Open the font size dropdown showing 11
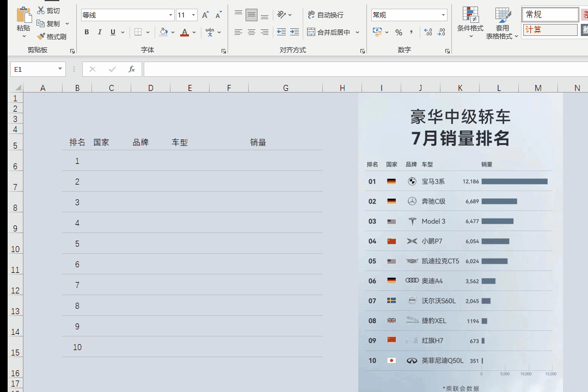The width and height of the screenshot is (588, 392). pyautogui.click(x=186, y=15)
